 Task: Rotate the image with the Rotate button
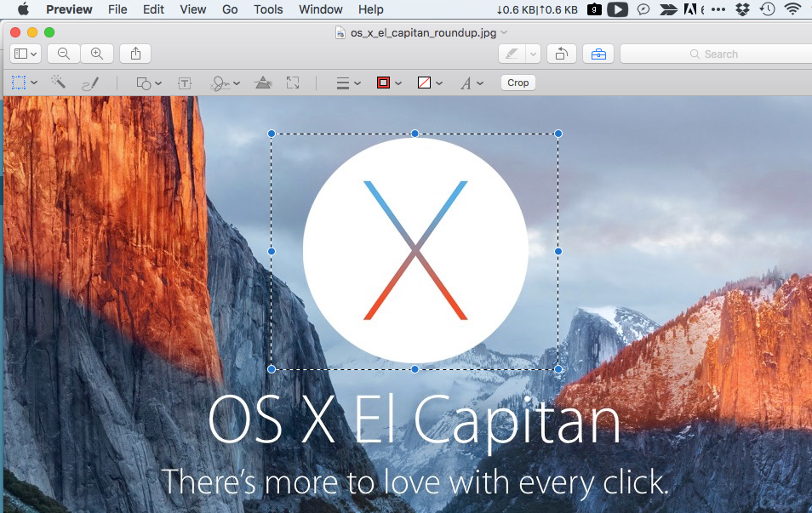pos(562,54)
